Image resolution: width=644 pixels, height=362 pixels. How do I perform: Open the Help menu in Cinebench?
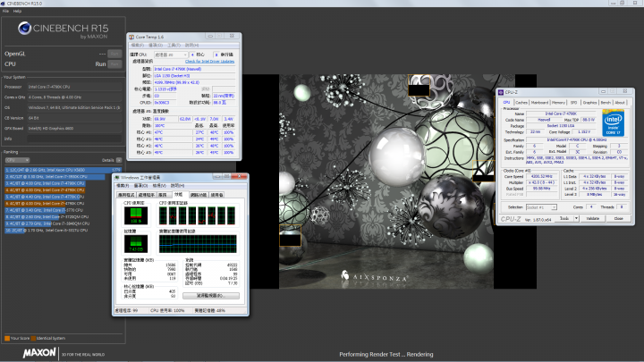pos(17,11)
